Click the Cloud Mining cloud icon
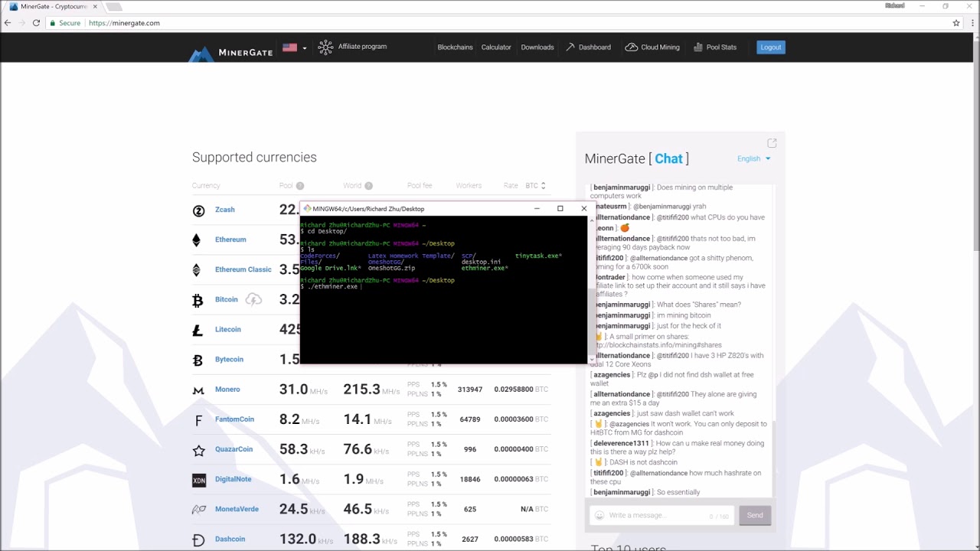Viewport: 980px width, 551px height. point(631,47)
